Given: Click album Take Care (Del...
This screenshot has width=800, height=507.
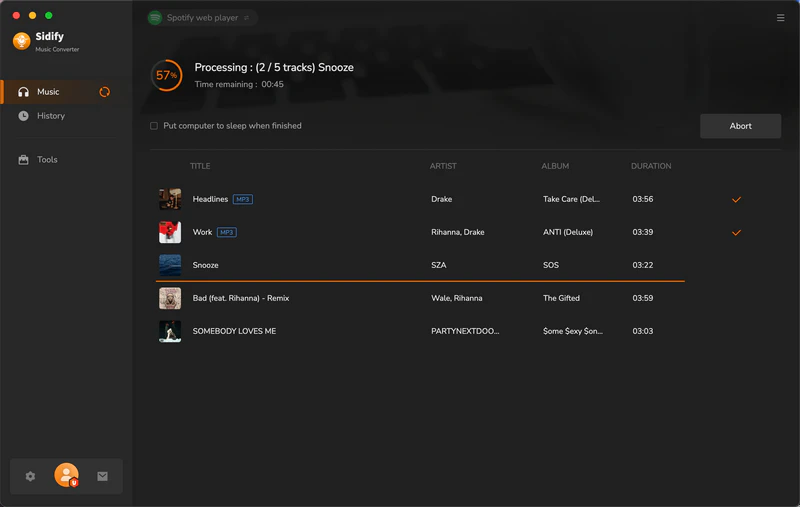Looking at the screenshot, I should [571, 199].
